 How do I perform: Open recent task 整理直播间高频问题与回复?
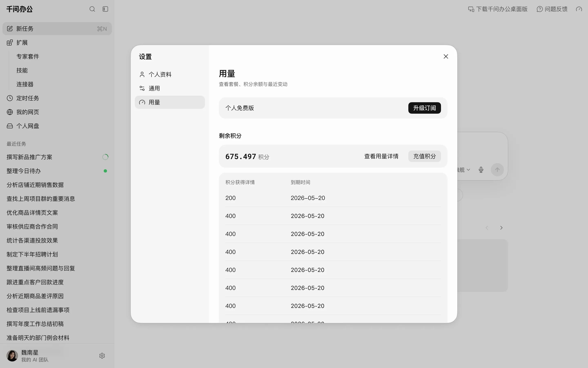(x=41, y=268)
